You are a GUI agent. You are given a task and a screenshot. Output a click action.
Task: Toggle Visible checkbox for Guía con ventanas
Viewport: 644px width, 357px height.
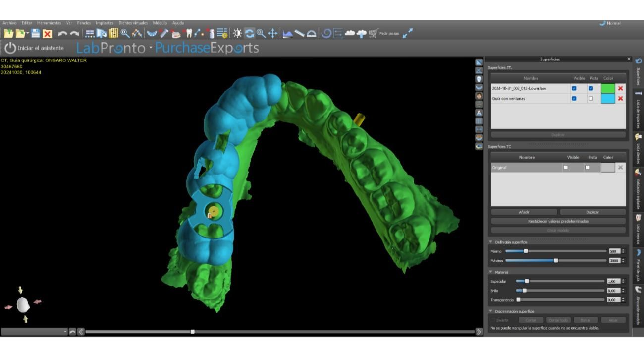tap(574, 98)
